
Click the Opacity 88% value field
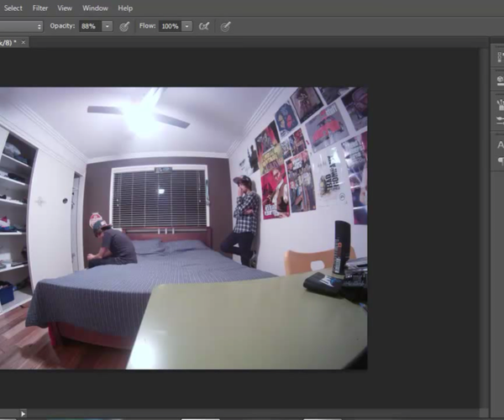click(91, 26)
